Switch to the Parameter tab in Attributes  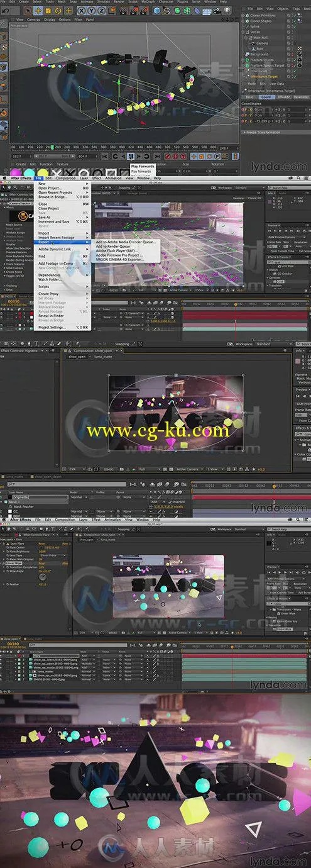pyautogui.click(x=302, y=97)
